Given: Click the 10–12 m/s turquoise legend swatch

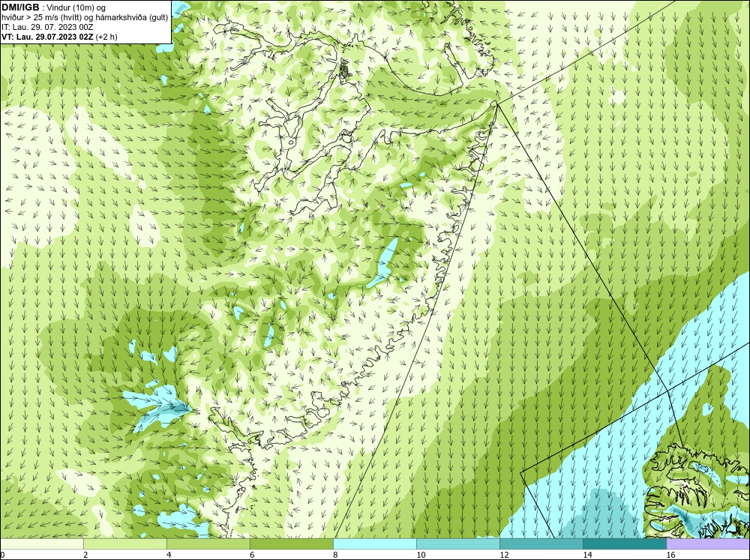Looking at the screenshot, I should [x=458, y=544].
